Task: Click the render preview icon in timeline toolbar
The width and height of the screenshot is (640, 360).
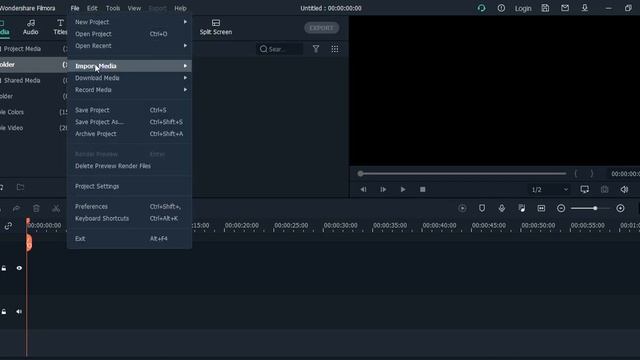Action: [x=462, y=209]
